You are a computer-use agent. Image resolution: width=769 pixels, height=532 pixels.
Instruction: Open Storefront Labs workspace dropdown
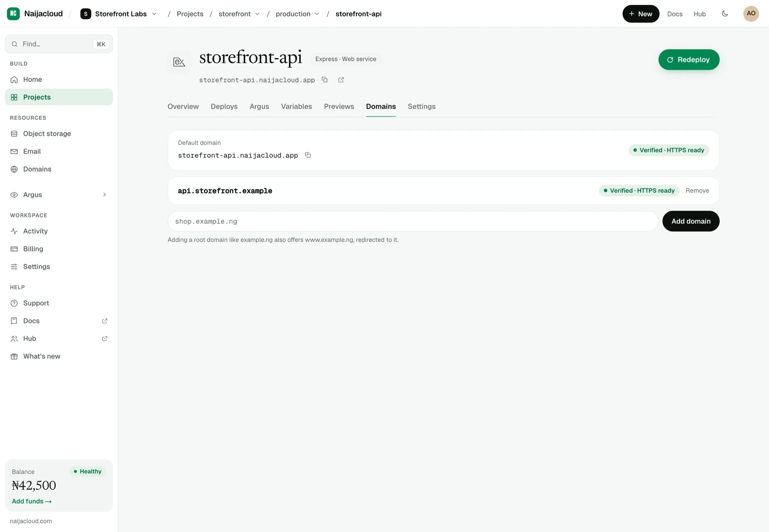click(x=119, y=14)
